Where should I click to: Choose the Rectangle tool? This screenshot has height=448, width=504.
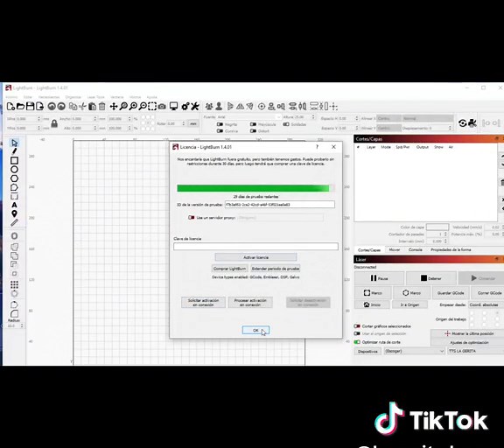click(x=14, y=160)
